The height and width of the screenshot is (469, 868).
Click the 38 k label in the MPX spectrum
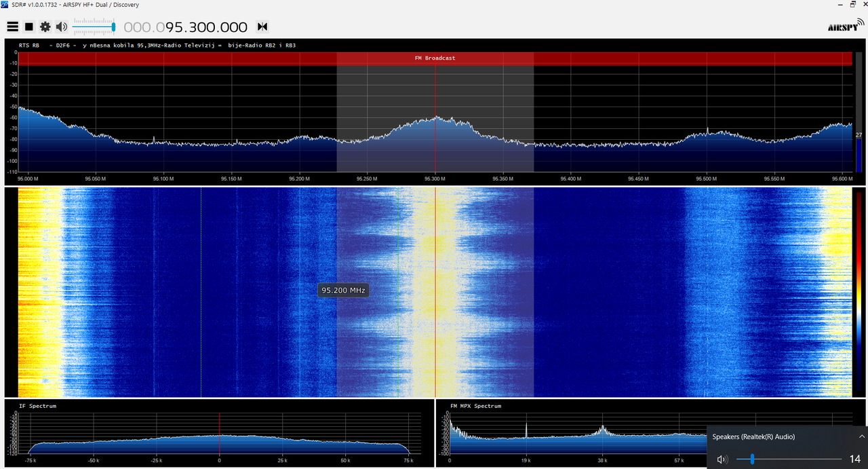coord(602,460)
